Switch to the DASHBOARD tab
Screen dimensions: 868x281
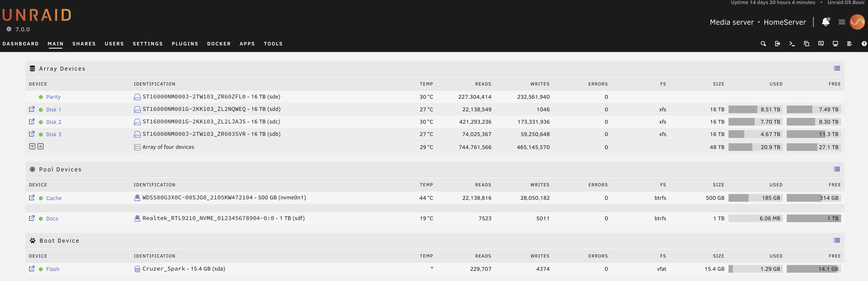21,43
